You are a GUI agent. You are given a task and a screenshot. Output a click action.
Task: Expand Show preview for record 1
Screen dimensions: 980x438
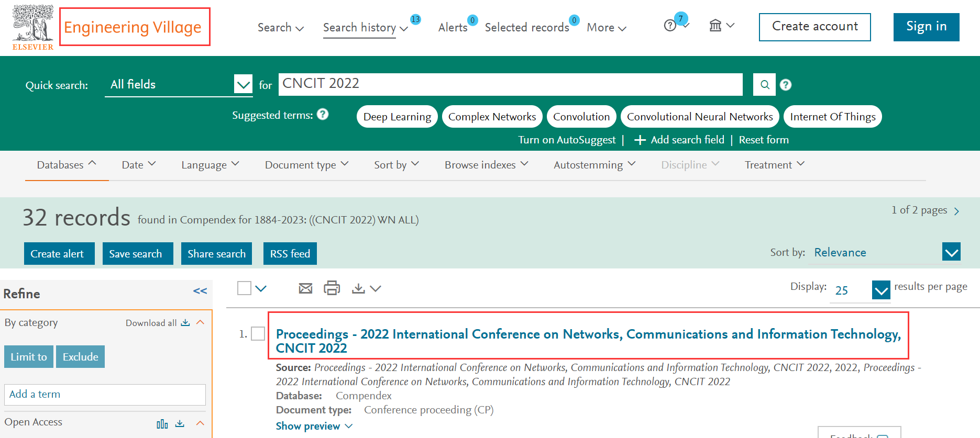[x=314, y=426]
